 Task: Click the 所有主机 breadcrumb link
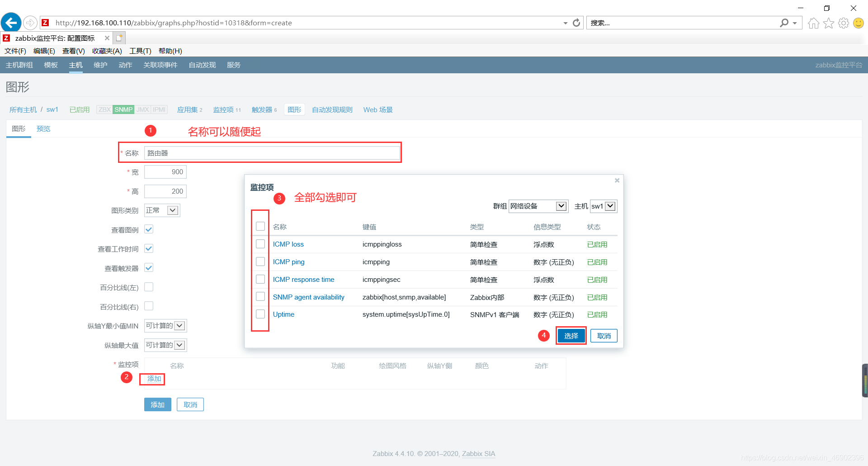(x=23, y=110)
